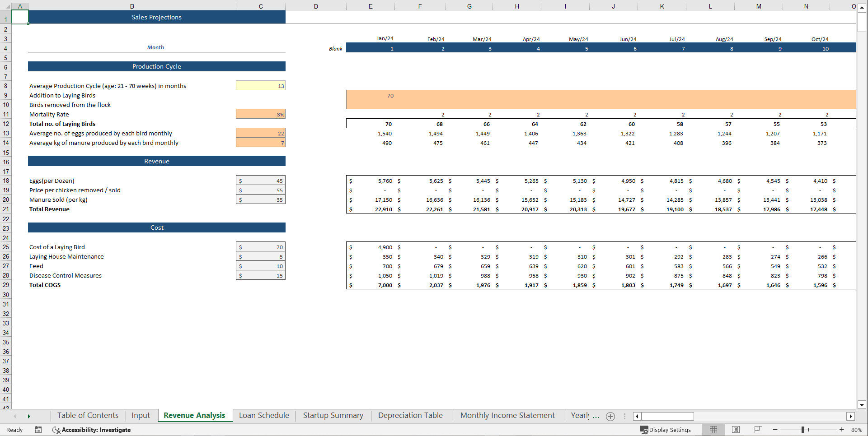
Task: Zoom out using the minus button
Action: pyautogui.click(x=774, y=430)
